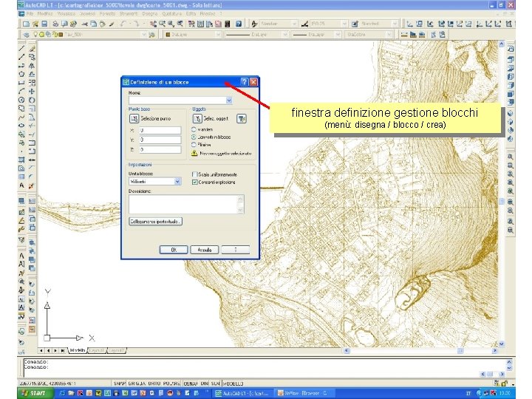Select the Circle tool in draw toolbar
532x399 pixels.
coord(21,100)
